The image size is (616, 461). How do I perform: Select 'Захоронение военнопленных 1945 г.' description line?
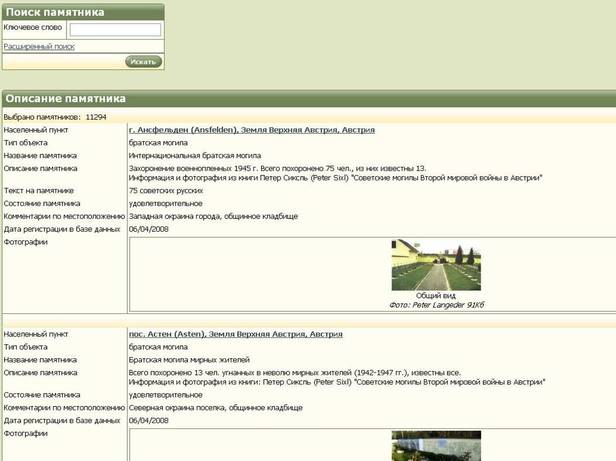coord(277,168)
